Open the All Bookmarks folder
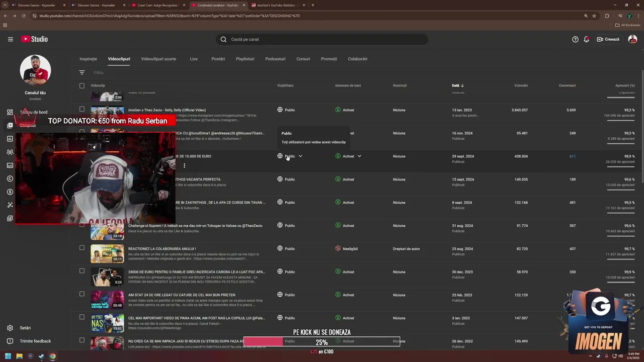Screen dimensions: 644x362 (x=627, y=25)
